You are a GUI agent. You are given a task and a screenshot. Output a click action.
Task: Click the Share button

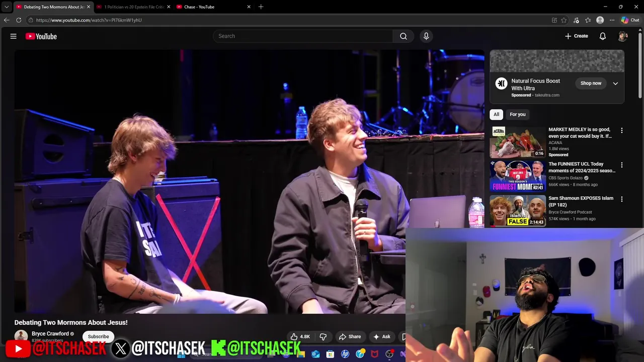[x=350, y=337]
